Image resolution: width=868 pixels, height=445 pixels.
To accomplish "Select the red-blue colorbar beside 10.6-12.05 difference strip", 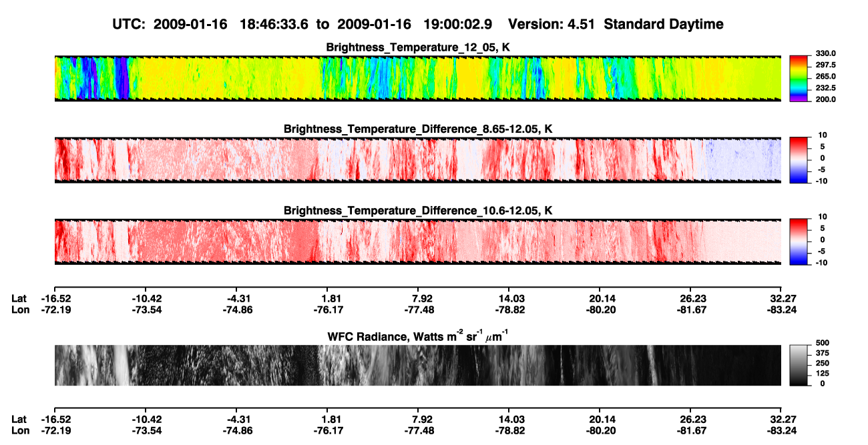I will click(799, 242).
